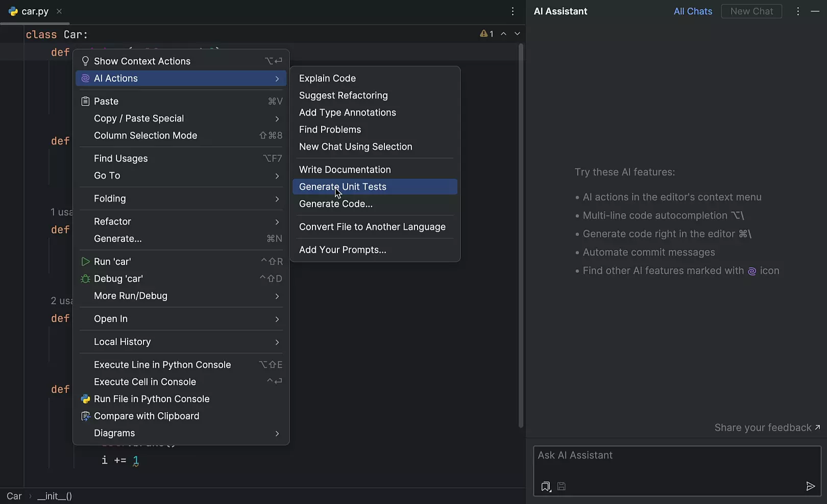Screen dimensions: 827x504
Task: Click the prompt bookmark icon in chat input
Action: coord(545,486)
